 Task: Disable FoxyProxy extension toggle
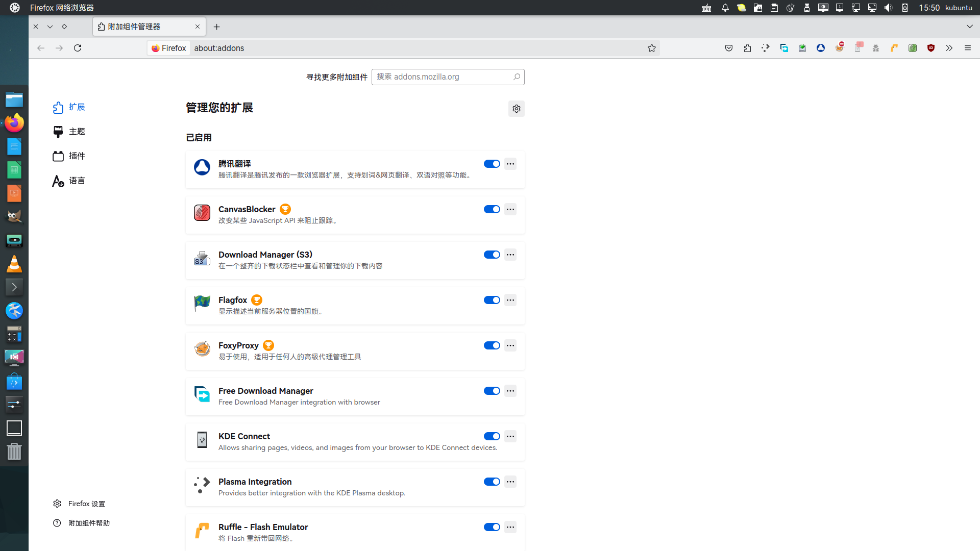[492, 345]
